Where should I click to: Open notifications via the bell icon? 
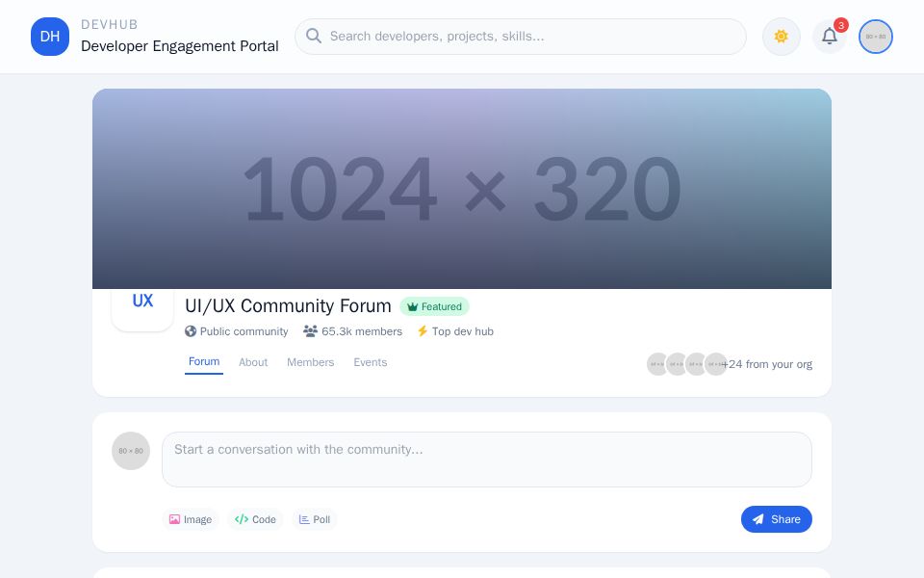point(829,37)
